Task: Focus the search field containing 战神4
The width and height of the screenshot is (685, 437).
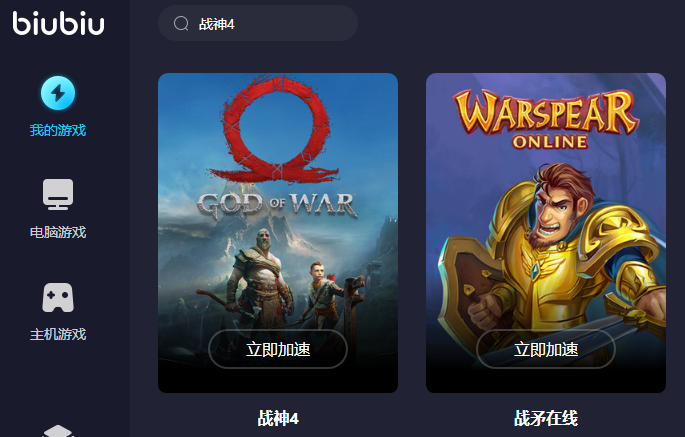Action: [258, 24]
